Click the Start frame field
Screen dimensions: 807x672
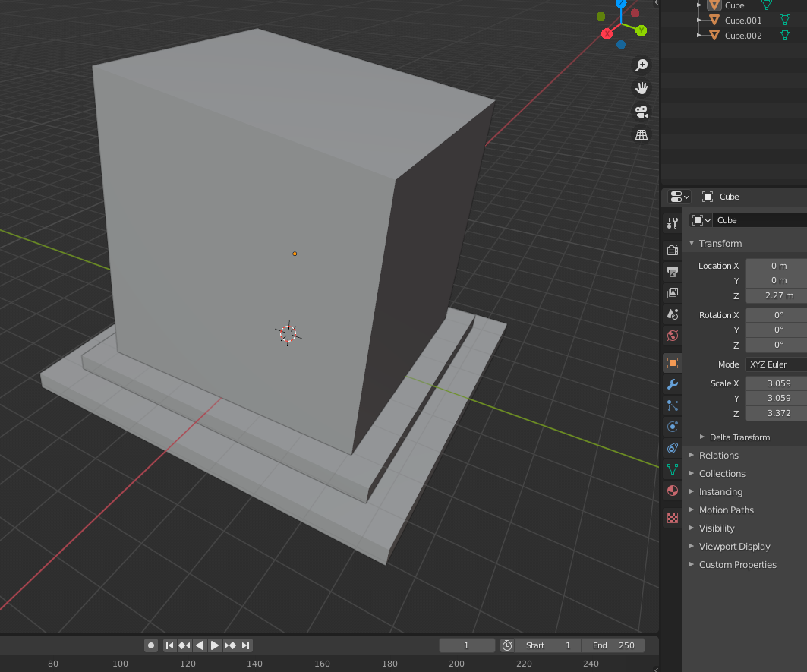coord(547,645)
